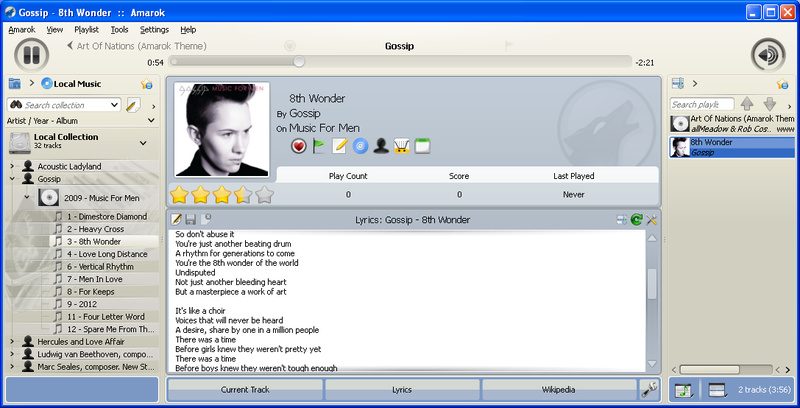Expand the Acoustic Ladyland artist
The image size is (800, 408).
(x=12, y=166)
